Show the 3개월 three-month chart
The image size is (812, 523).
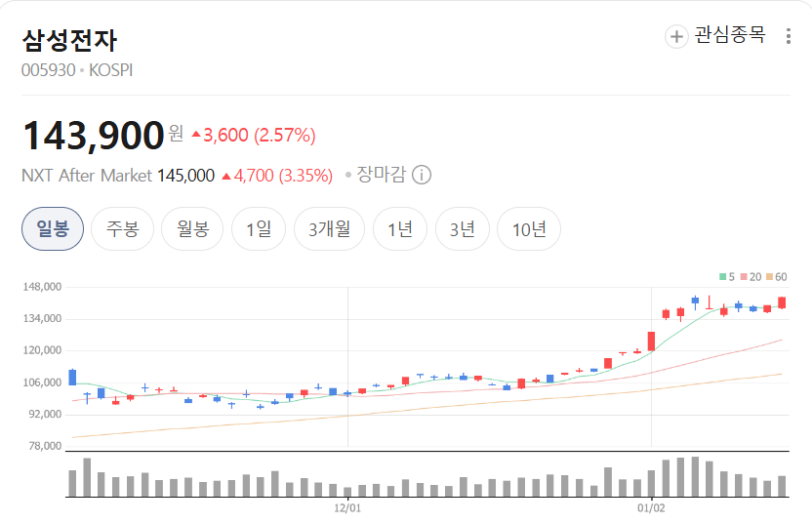pos(329,229)
